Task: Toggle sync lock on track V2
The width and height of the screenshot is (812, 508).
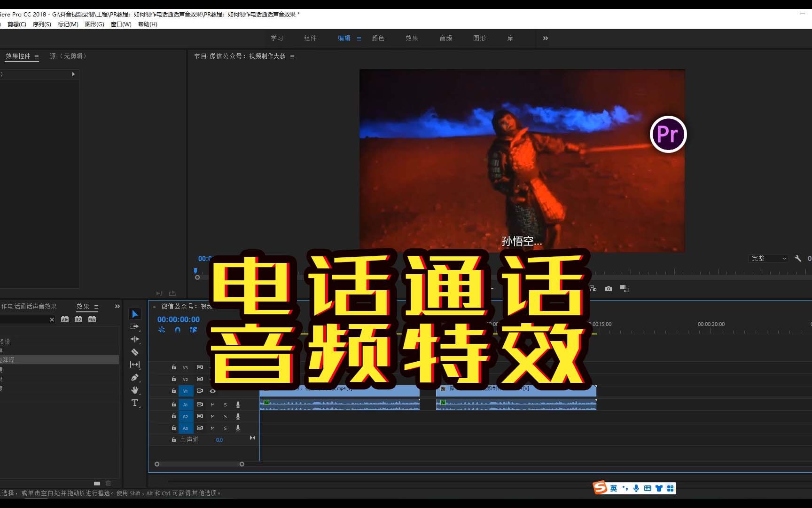Action: click(200, 379)
